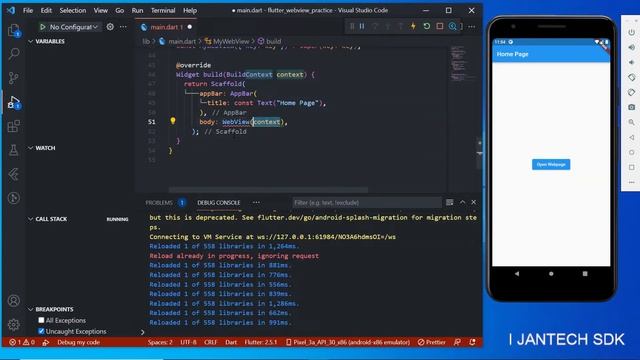This screenshot has height=360, width=640.
Task: Open panel tabs overflow ellipsis
Action: tap(256, 202)
